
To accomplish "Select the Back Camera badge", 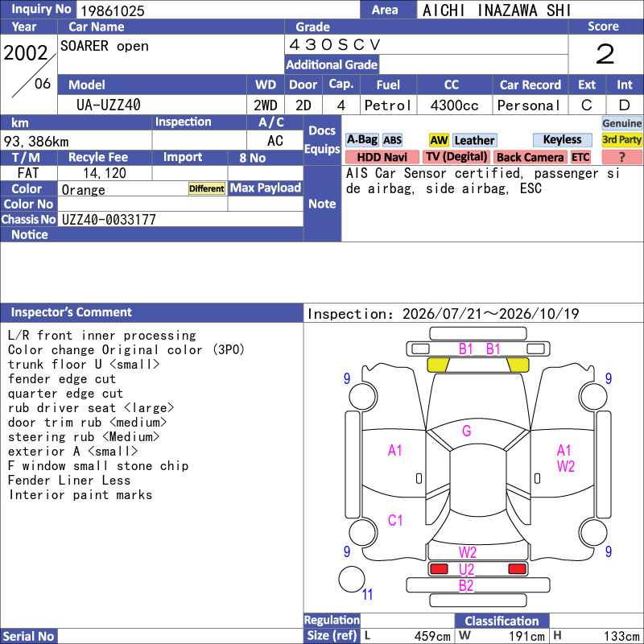I will (530, 157).
